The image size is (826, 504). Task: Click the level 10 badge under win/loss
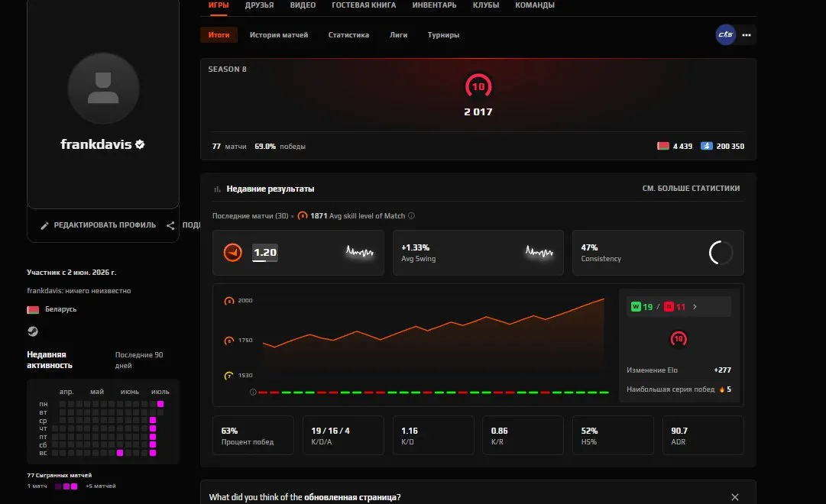coord(679,339)
